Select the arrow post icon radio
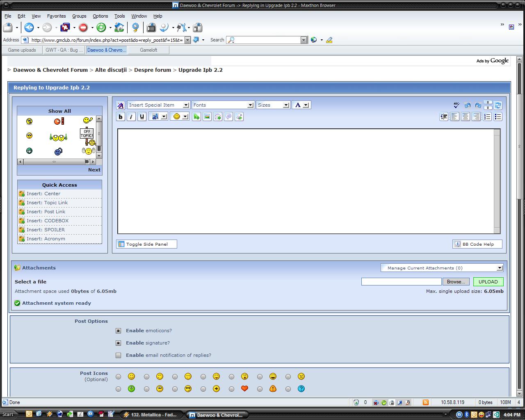The height and width of the screenshot is (420, 525). coord(203,389)
